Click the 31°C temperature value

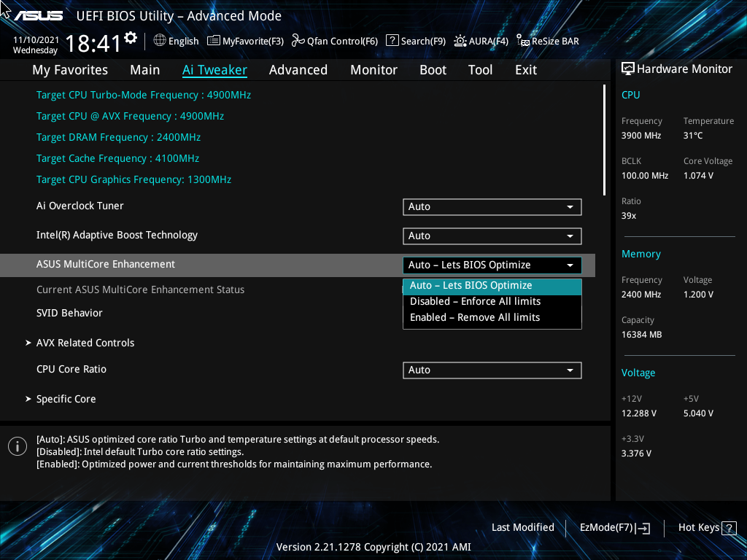[x=693, y=136]
